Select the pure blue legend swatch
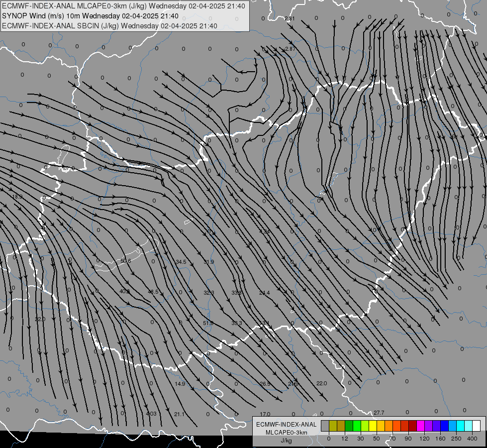Viewport: 487px width, 448px height. [x=445, y=426]
